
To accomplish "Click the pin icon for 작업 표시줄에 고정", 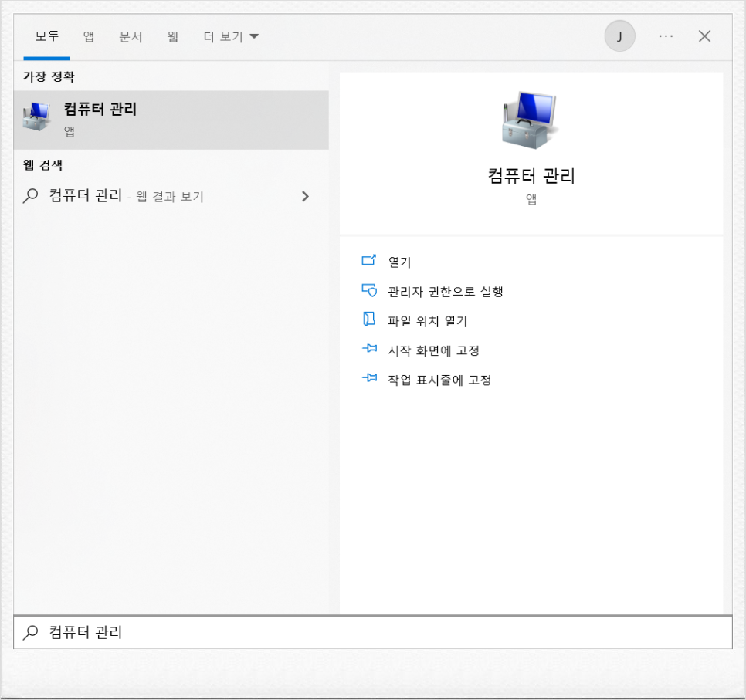I will (x=369, y=378).
